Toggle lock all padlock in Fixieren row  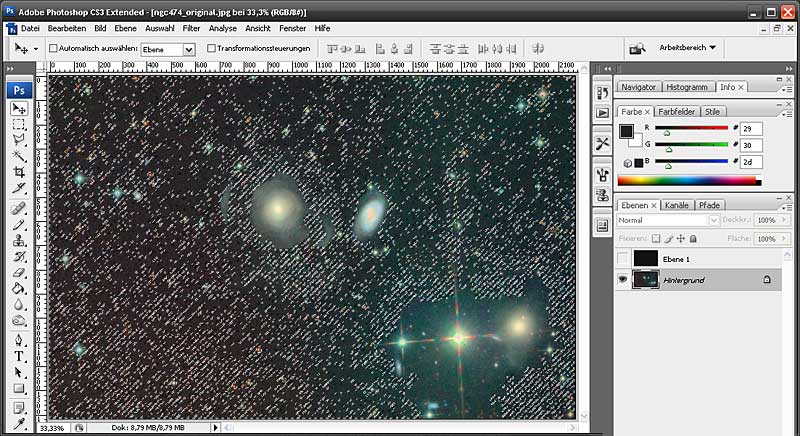(x=693, y=238)
